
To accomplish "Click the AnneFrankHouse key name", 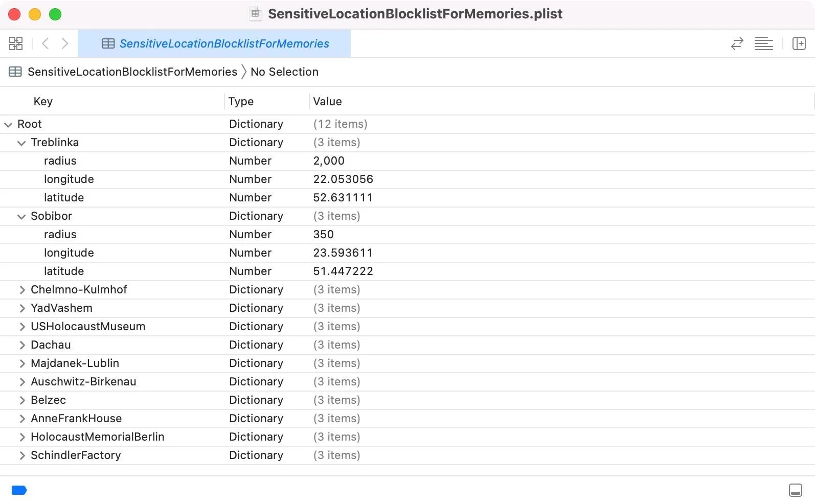I will (x=76, y=418).
